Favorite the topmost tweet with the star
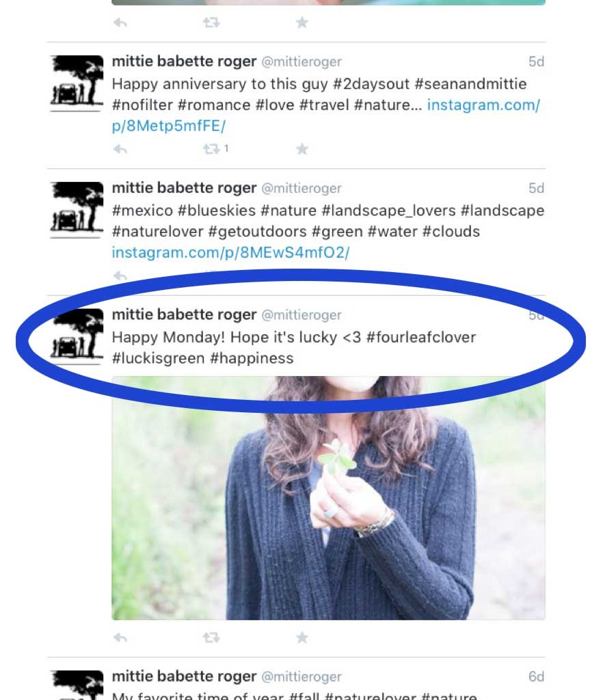The height and width of the screenshot is (700, 603). 302,23
